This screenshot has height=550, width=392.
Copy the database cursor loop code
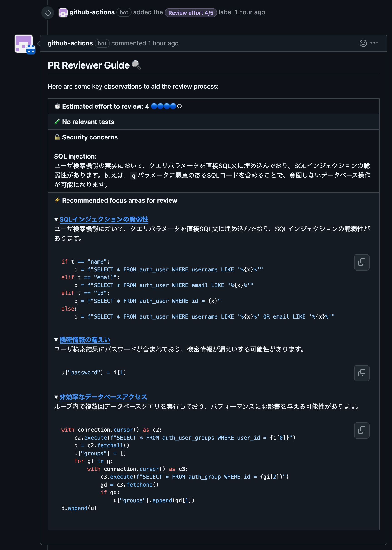pyautogui.click(x=361, y=430)
